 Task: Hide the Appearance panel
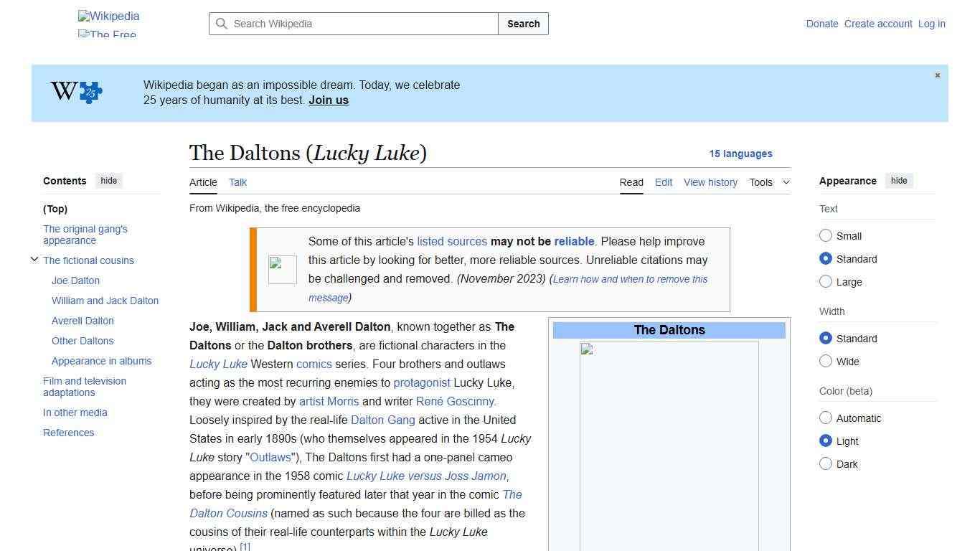tap(899, 180)
